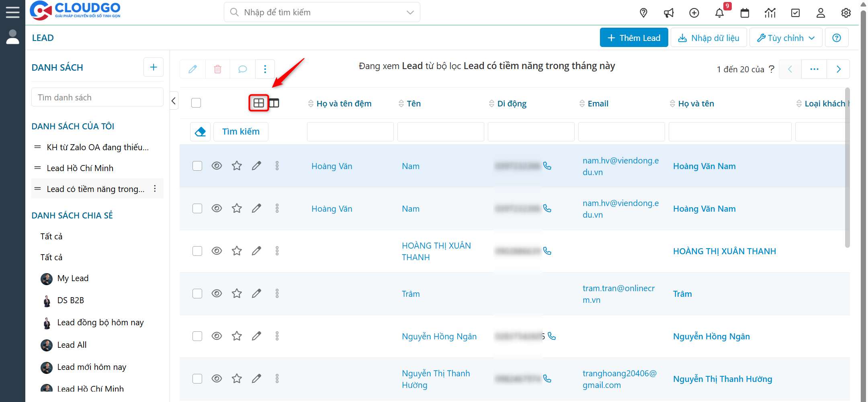The image size is (868, 402).
Task: Click the Thêm Lead button
Action: point(634,38)
